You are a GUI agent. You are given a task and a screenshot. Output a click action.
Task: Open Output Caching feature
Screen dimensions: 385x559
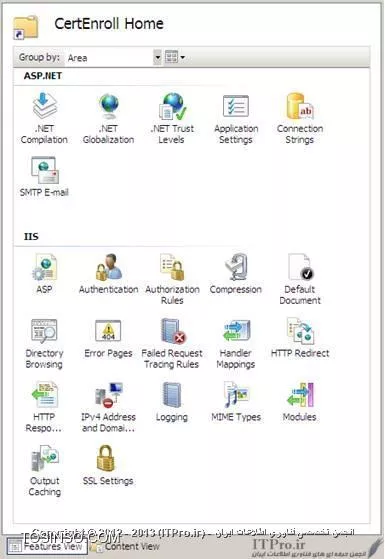point(44,471)
